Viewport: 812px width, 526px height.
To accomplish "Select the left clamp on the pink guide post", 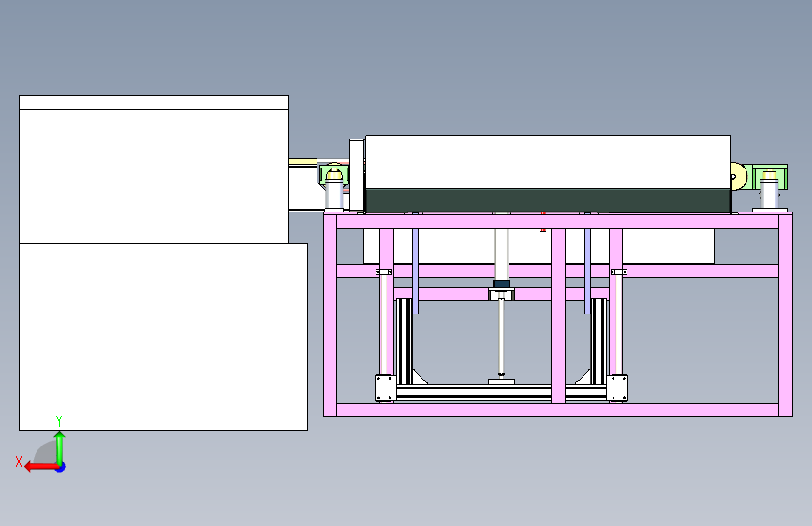I will tap(384, 271).
